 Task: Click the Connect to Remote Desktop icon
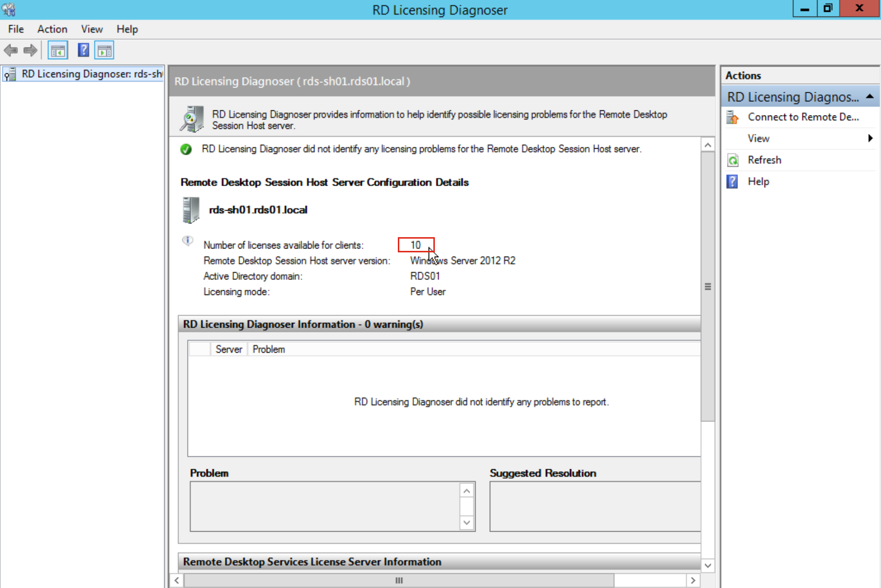click(x=733, y=117)
